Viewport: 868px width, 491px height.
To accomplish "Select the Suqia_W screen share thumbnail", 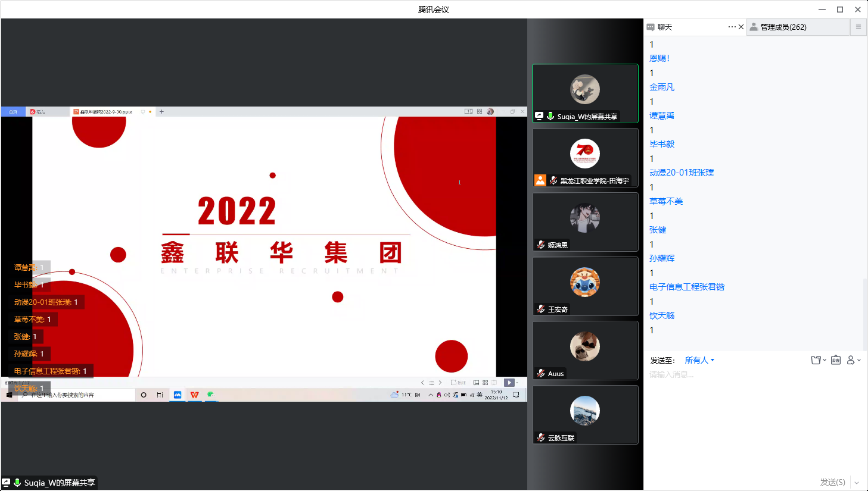I will coord(585,93).
